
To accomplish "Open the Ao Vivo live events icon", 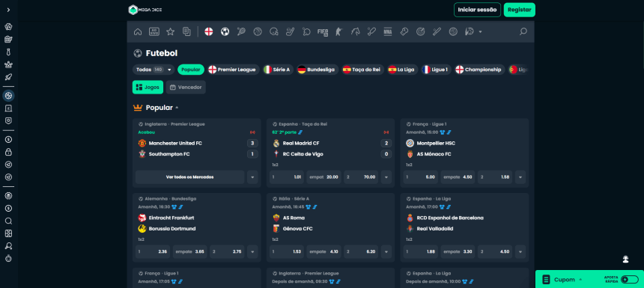I will [154, 31].
